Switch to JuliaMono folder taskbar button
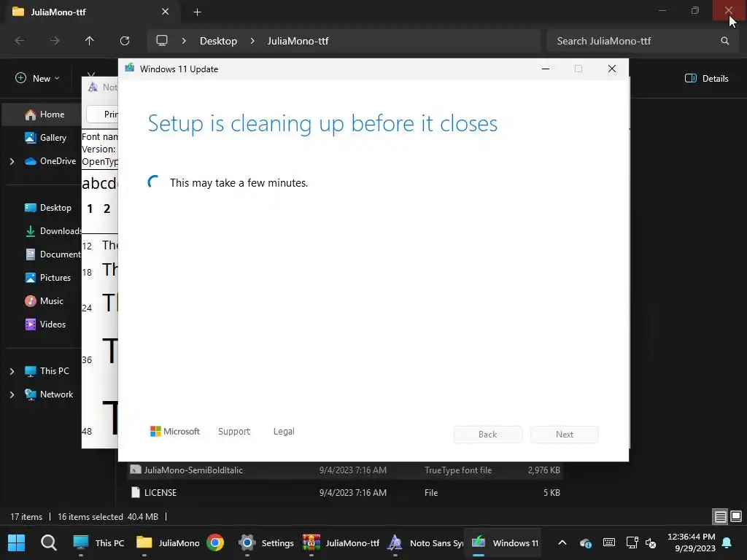747x560 pixels. pyautogui.click(x=168, y=542)
